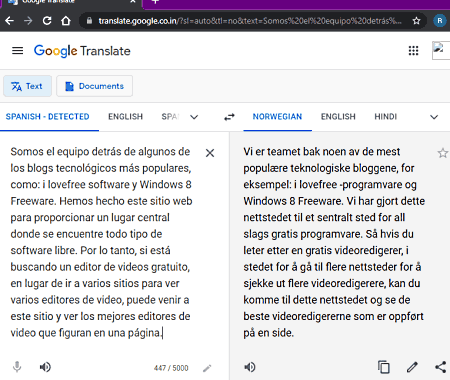Listen to the Norwegian translation

tap(250, 367)
